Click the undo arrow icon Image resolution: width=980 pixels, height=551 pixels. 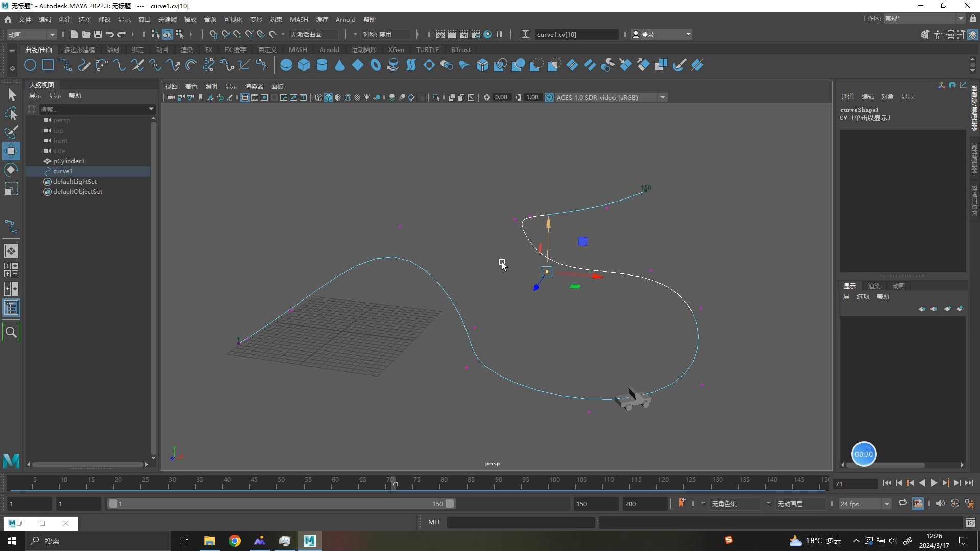(110, 34)
